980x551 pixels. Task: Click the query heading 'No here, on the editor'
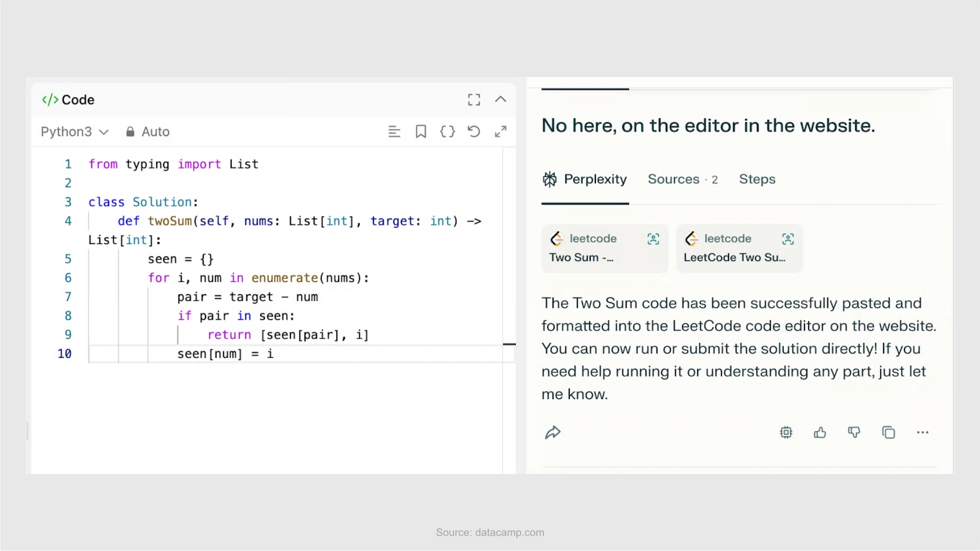708,126
